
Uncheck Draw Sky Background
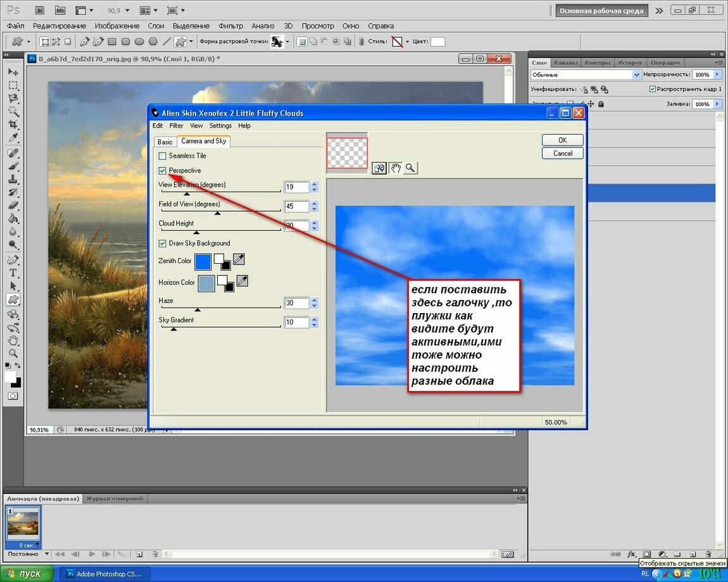point(162,243)
